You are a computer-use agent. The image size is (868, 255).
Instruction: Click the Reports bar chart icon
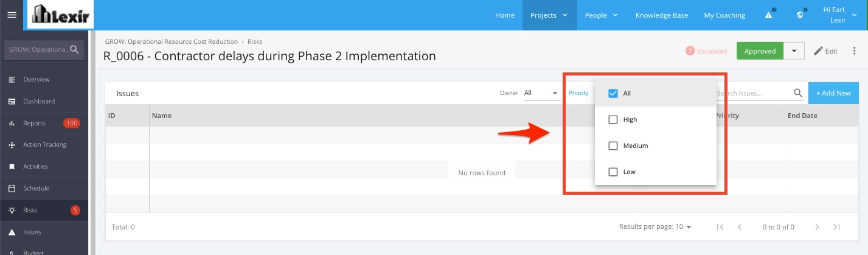12,123
